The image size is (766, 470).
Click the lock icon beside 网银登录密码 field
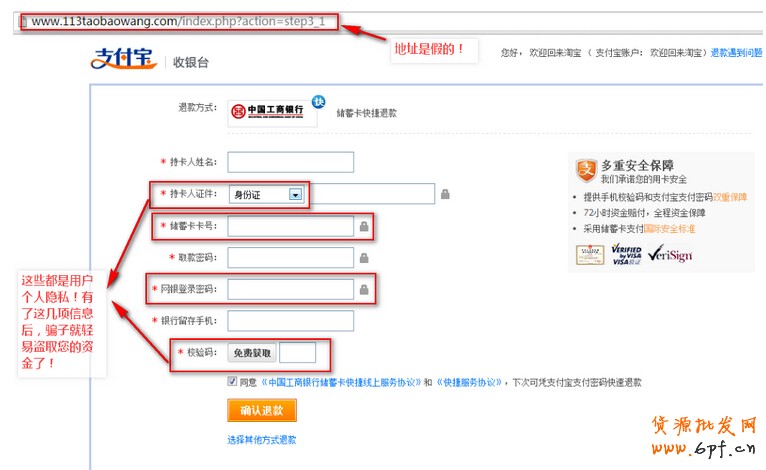pyautogui.click(x=364, y=290)
